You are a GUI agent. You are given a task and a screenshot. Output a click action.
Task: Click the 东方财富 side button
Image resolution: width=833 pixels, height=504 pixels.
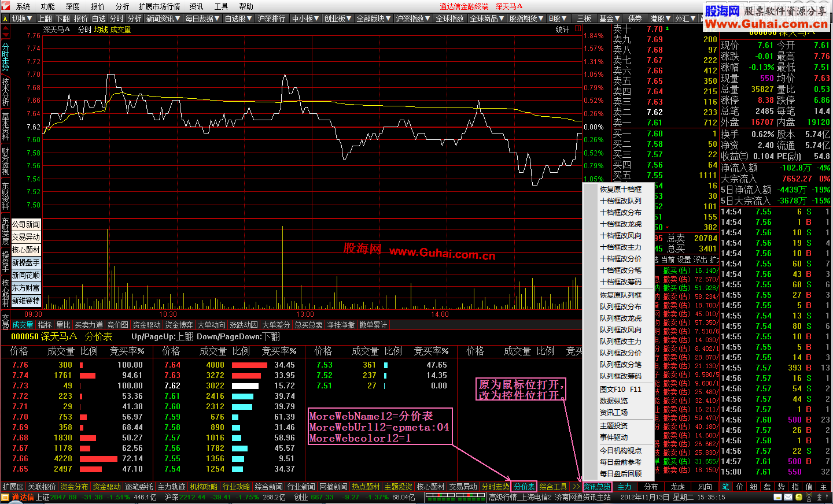[x=26, y=288]
